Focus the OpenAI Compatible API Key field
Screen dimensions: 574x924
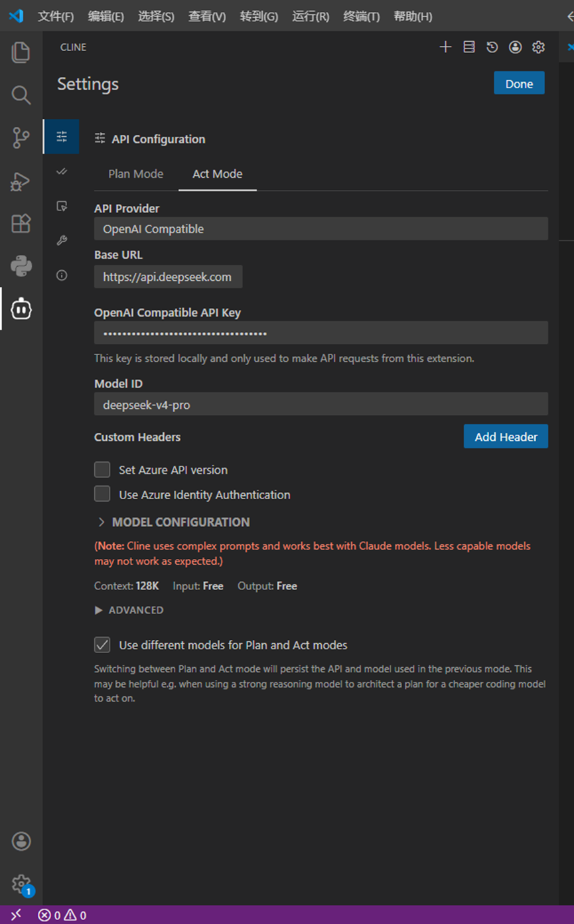(321, 333)
